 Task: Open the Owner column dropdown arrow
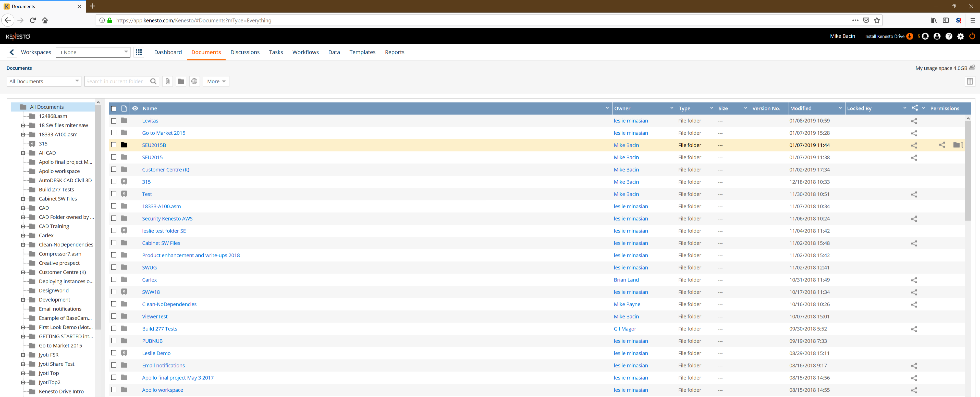point(672,108)
